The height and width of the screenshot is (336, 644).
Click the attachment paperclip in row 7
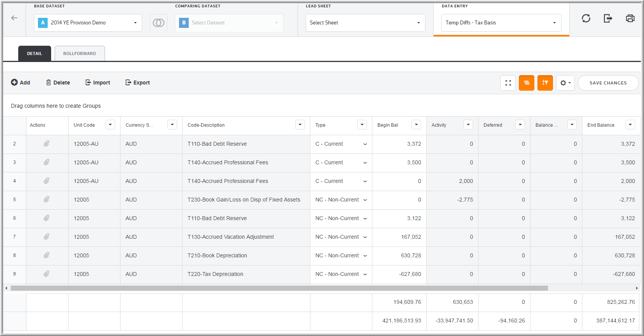(x=46, y=237)
